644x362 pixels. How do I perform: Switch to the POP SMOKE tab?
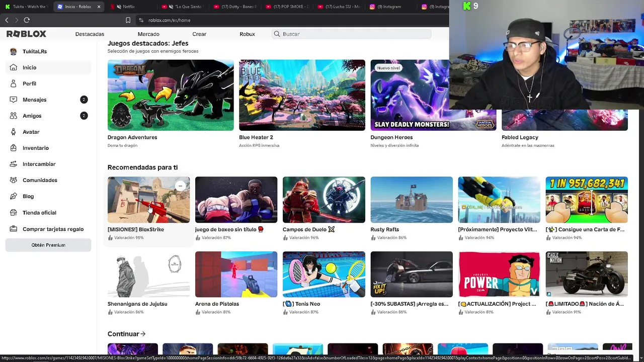point(287,7)
